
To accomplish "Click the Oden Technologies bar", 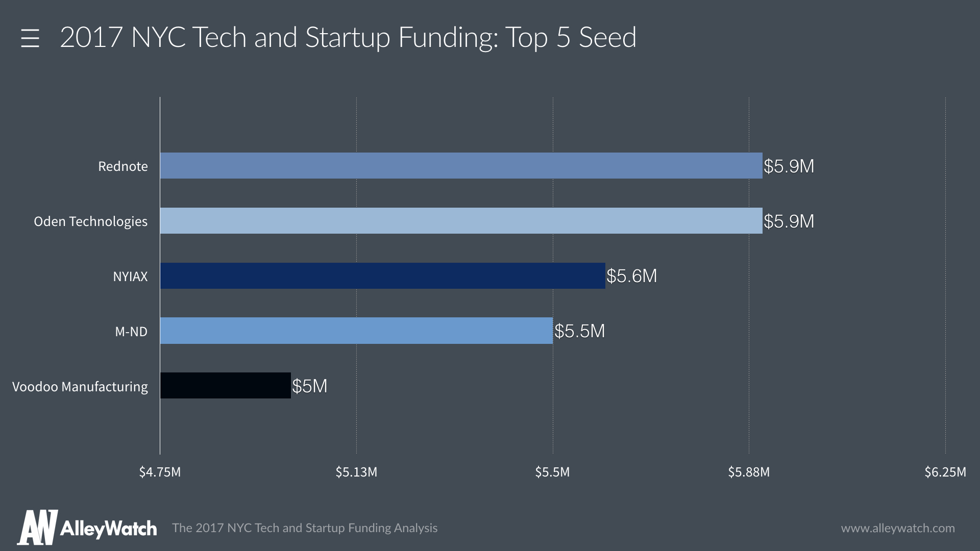I will click(461, 221).
